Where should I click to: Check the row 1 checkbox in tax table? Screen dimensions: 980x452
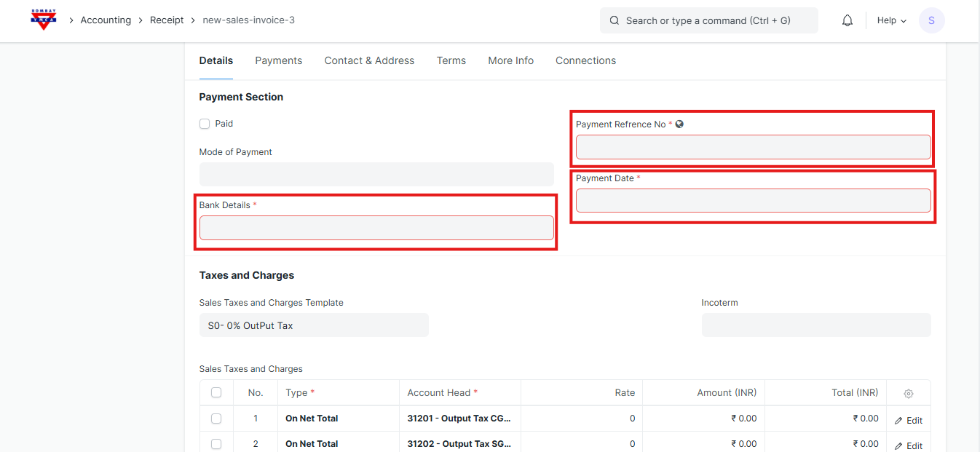point(216,419)
